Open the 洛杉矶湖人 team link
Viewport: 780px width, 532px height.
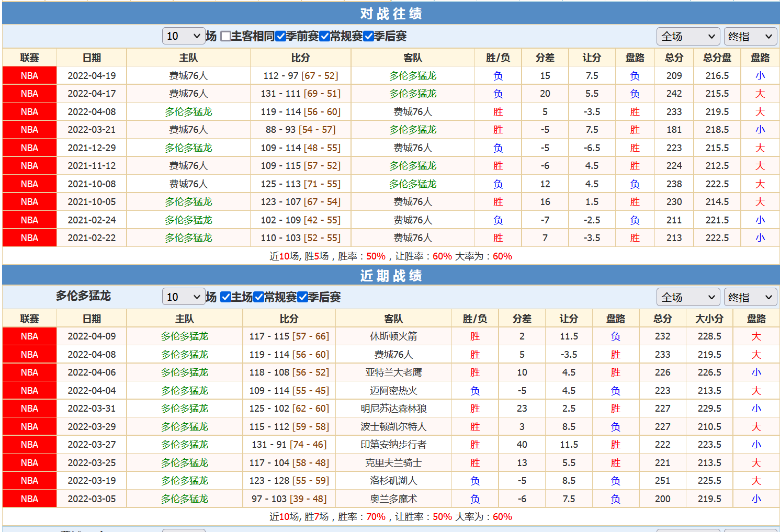click(x=393, y=481)
